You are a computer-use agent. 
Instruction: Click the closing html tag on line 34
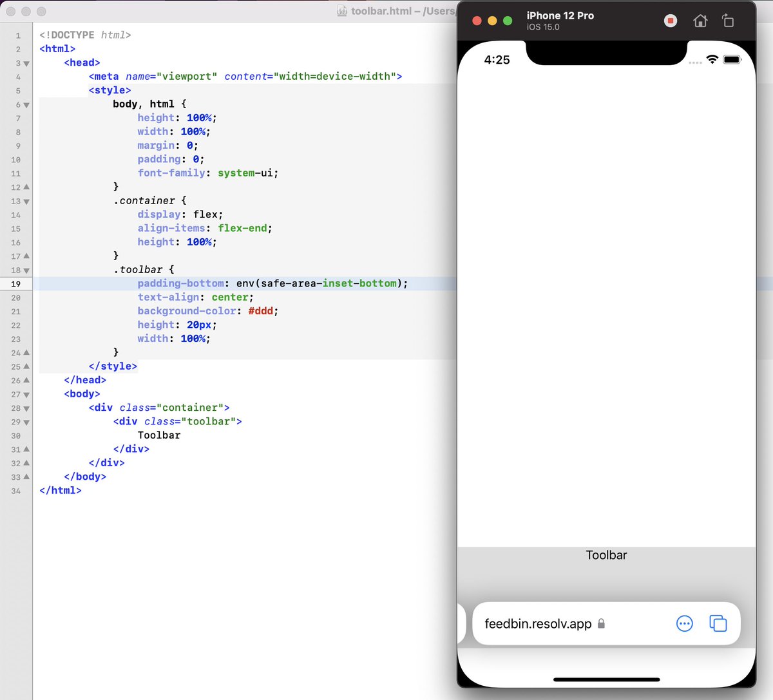pyautogui.click(x=61, y=490)
